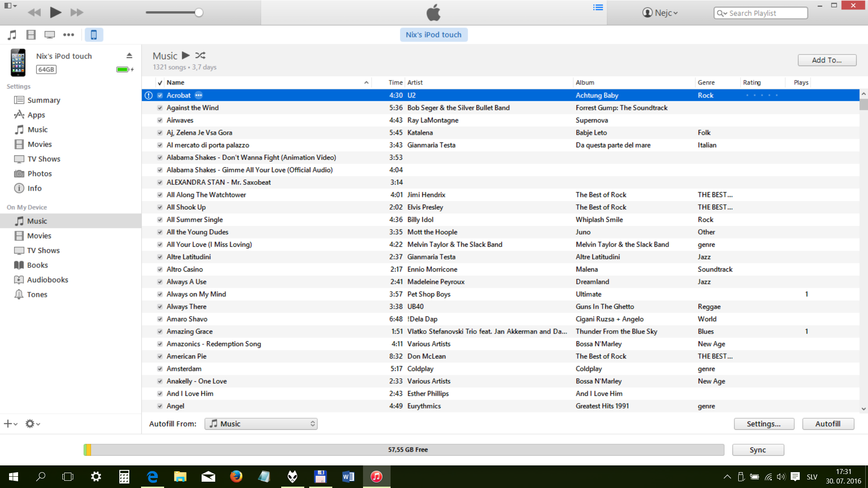
Task: Adjust the volume slider knob
Action: pyautogui.click(x=199, y=13)
